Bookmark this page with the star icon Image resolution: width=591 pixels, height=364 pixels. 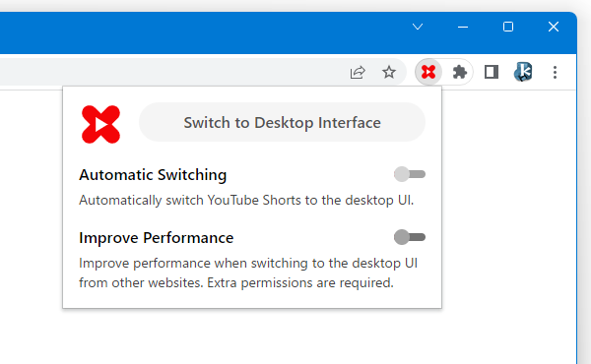pos(389,72)
